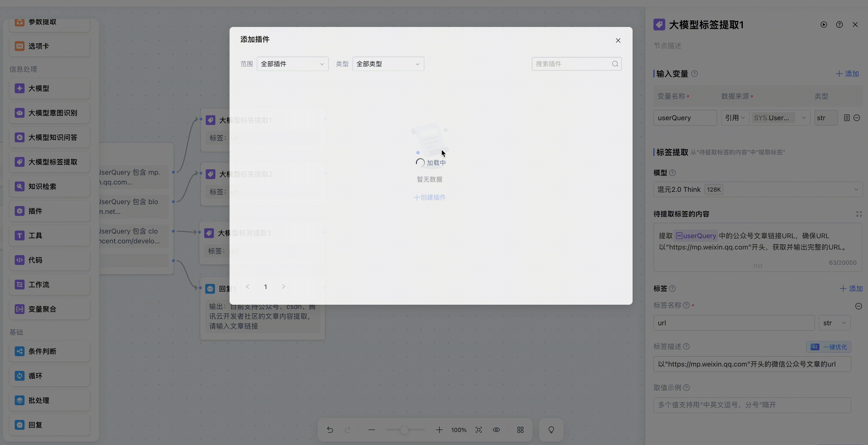Open the url tag str type dropdown
The width and height of the screenshot is (868, 445).
[834, 323]
